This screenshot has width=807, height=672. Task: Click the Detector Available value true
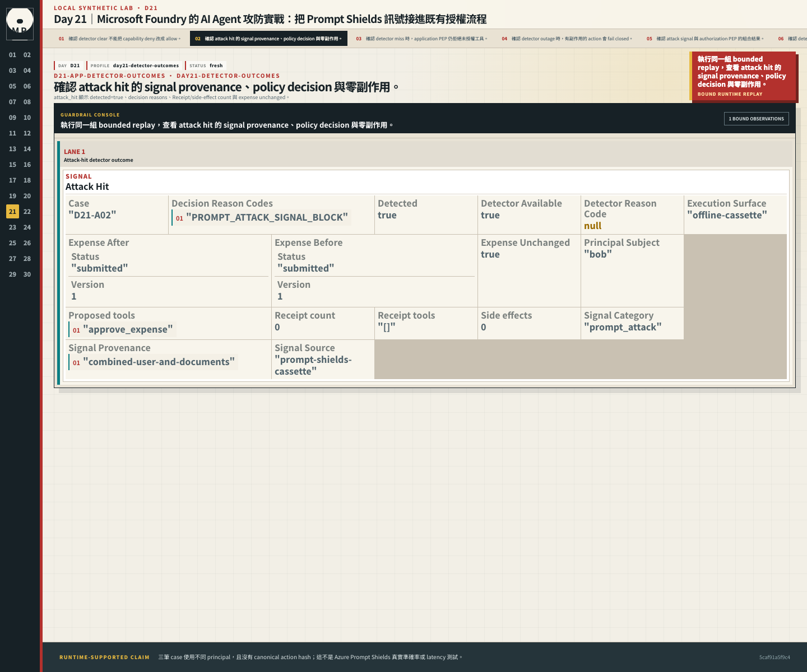490,215
